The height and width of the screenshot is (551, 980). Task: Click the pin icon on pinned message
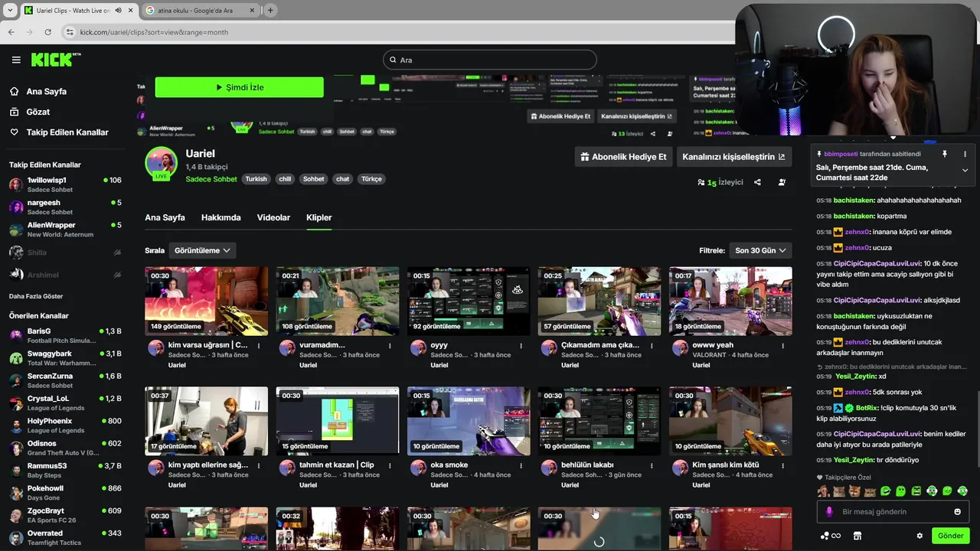(x=945, y=154)
